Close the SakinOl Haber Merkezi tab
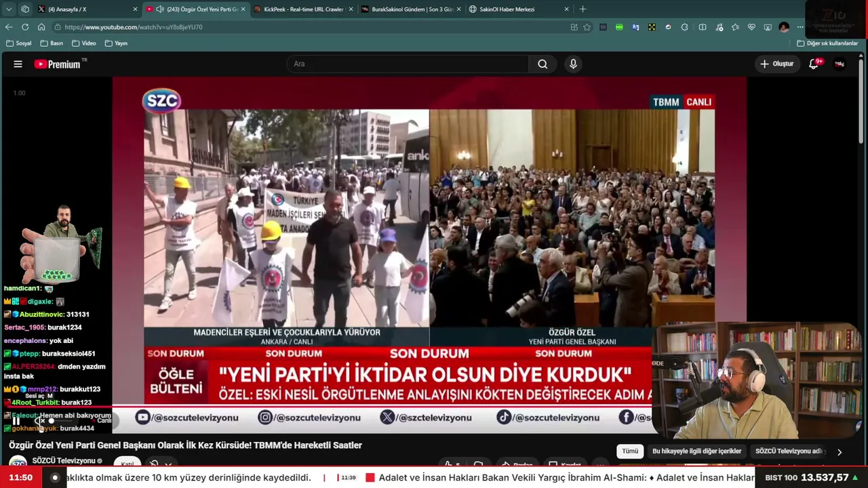 [x=566, y=9]
